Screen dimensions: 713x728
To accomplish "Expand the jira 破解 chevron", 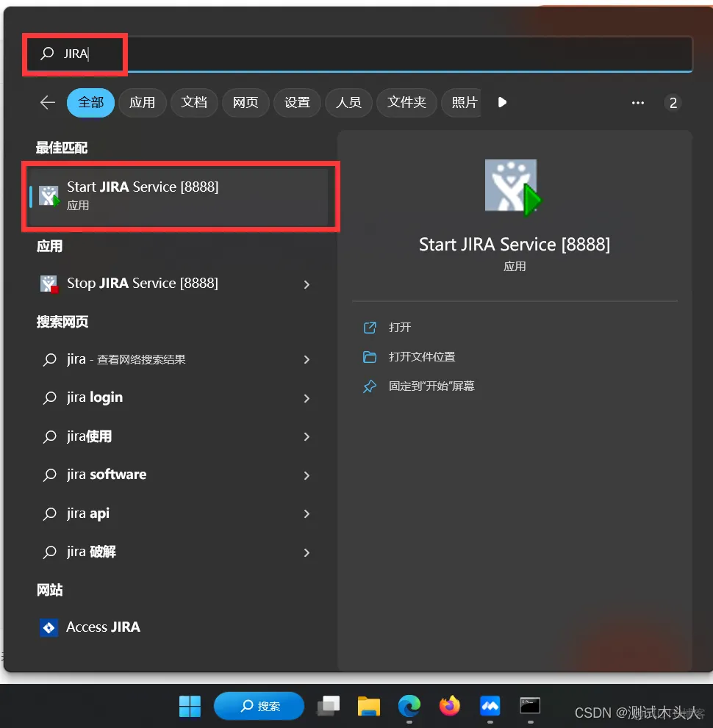I will point(306,552).
